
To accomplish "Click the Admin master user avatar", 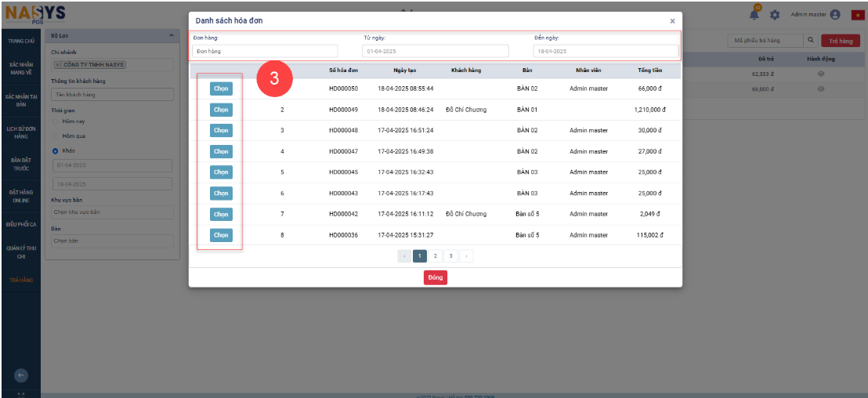I will [x=835, y=15].
